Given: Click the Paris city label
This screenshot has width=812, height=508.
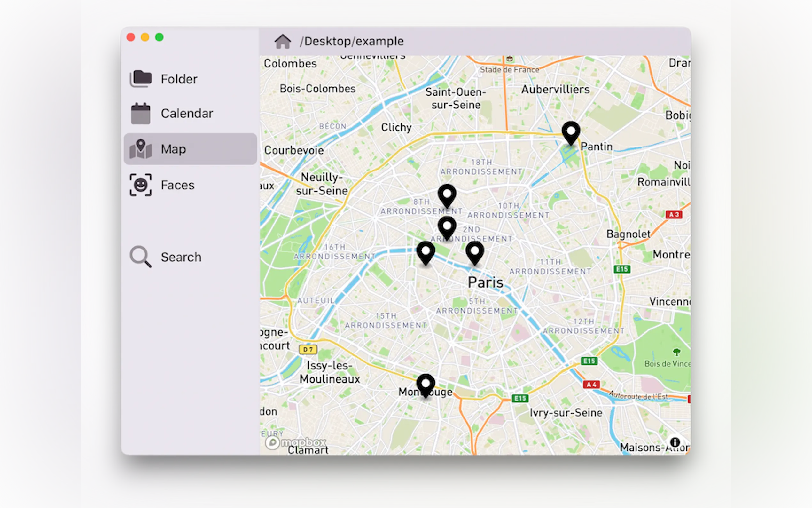Looking at the screenshot, I should click(x=485, y=282).
